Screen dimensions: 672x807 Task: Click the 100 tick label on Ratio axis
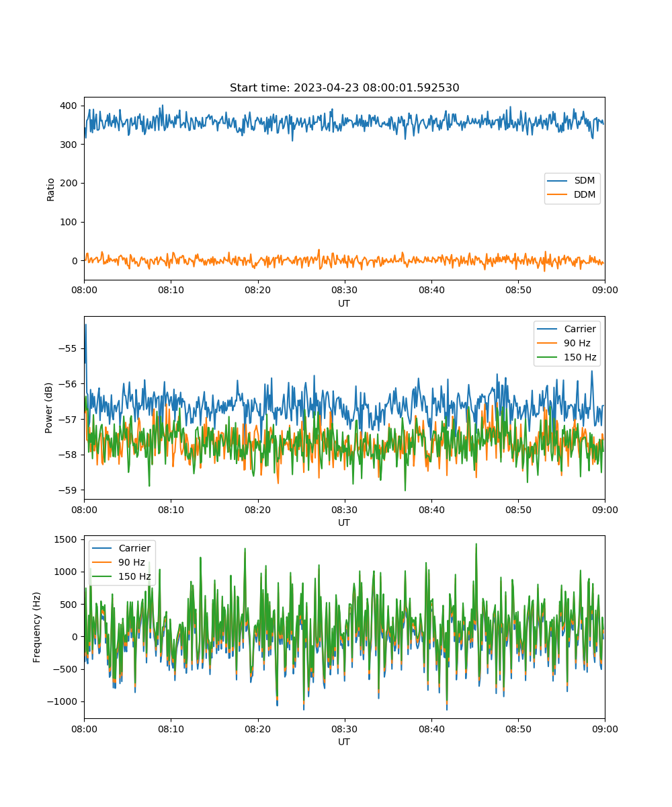point(71,222)
